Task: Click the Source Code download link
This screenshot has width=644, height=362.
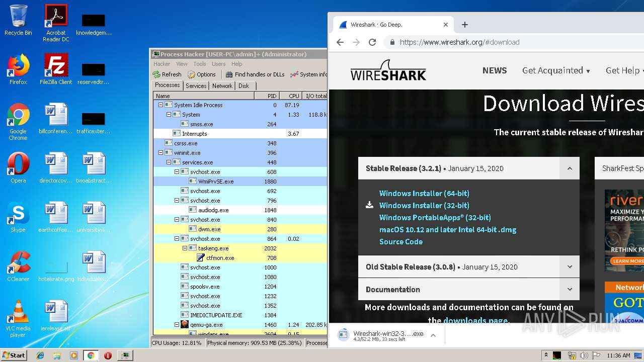Action: click(x=401, y=242)
